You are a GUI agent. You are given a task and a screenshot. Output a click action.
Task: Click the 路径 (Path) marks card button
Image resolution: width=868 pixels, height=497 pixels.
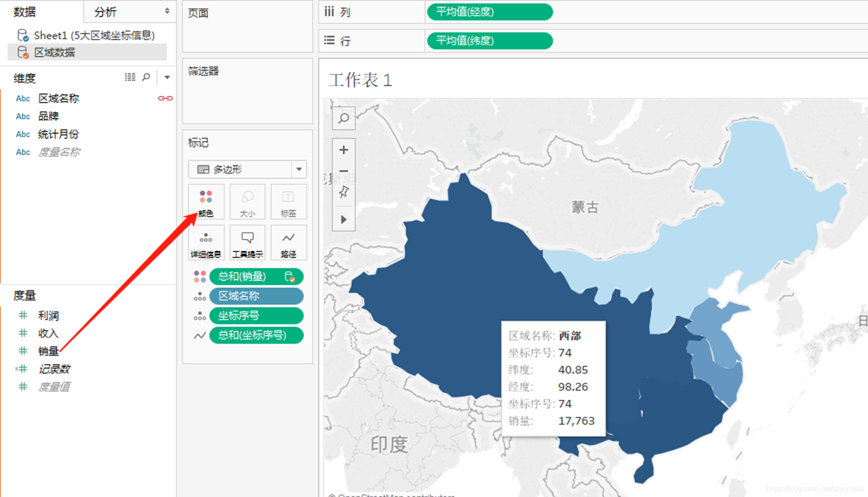(288, 243)
